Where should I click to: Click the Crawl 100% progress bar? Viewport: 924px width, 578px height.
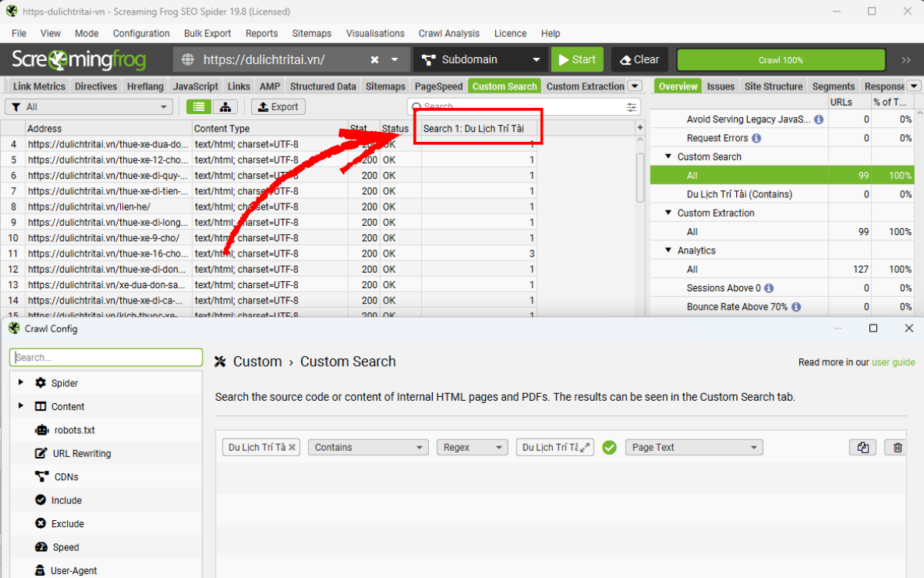tap(780, 60)
